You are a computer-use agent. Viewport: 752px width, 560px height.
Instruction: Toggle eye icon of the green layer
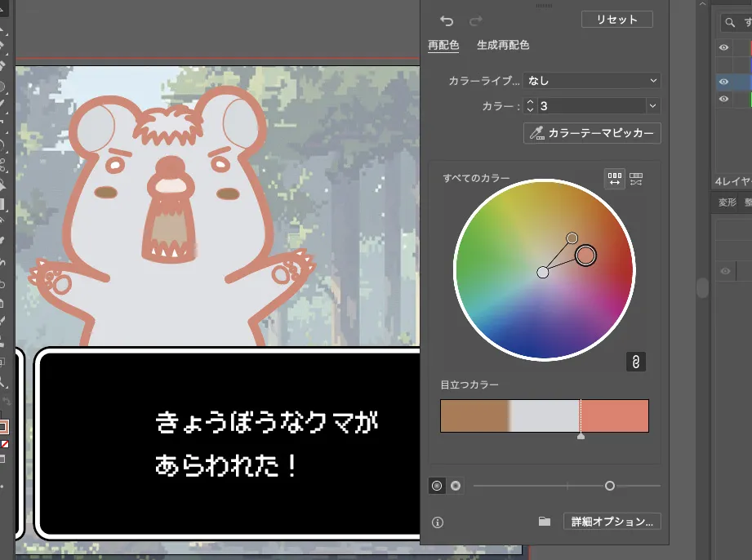pos(723,99)
